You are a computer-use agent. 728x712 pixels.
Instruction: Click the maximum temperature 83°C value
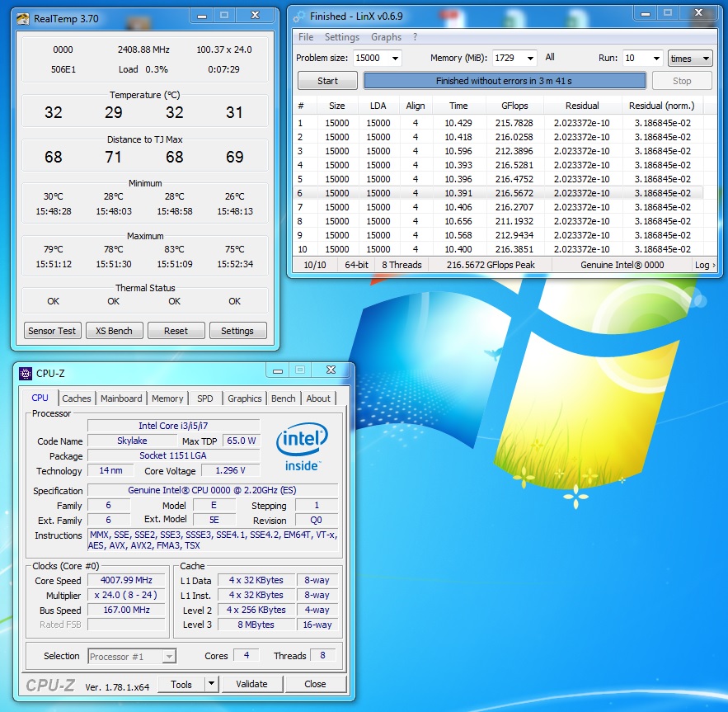coord(174,250)
